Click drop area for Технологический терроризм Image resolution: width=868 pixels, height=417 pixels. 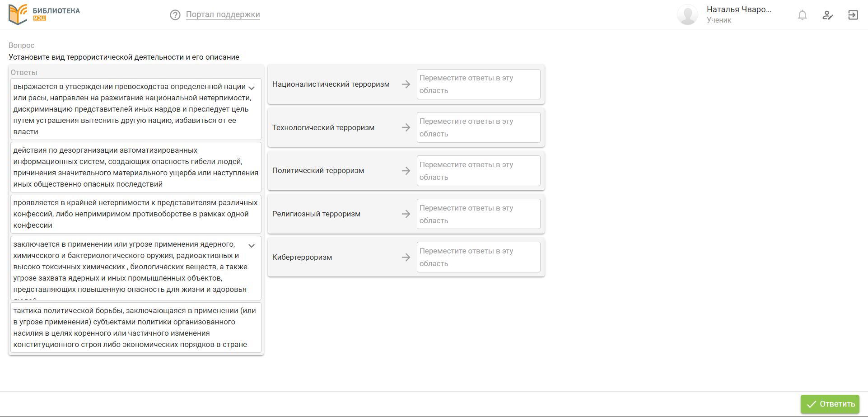pos(478,127)
